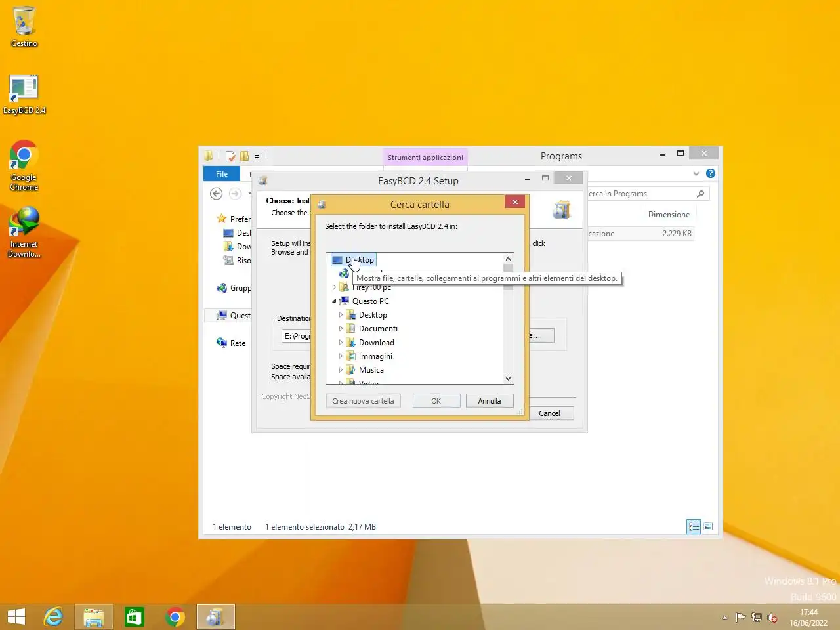Show hidden tray icons arrow
The height and width of the screenshot is (630, 840).
click(x=724, y=618)
